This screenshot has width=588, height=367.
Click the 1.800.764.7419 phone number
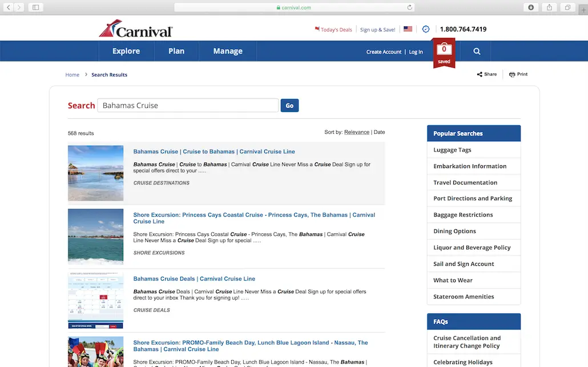tap(463, 29)
